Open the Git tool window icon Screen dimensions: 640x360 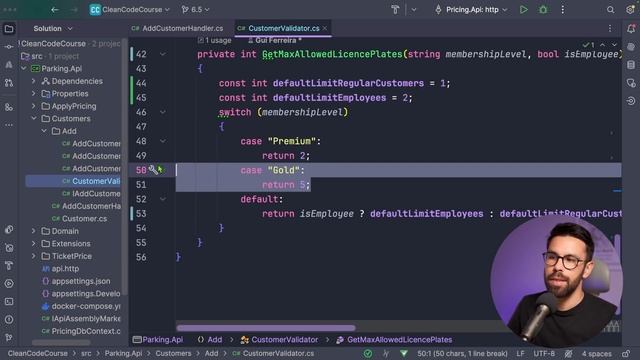tap(9, 338)
